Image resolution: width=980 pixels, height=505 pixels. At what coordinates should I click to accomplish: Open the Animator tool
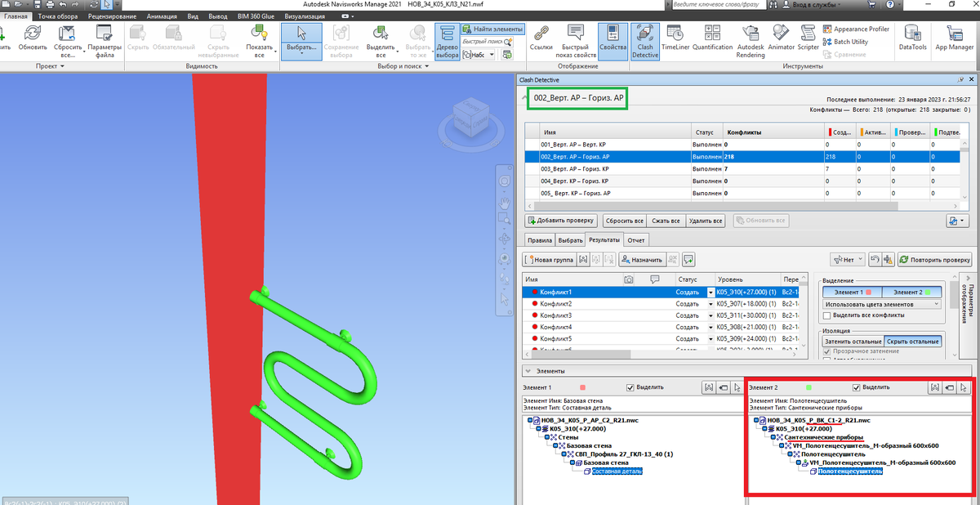[x=781, y=38]
